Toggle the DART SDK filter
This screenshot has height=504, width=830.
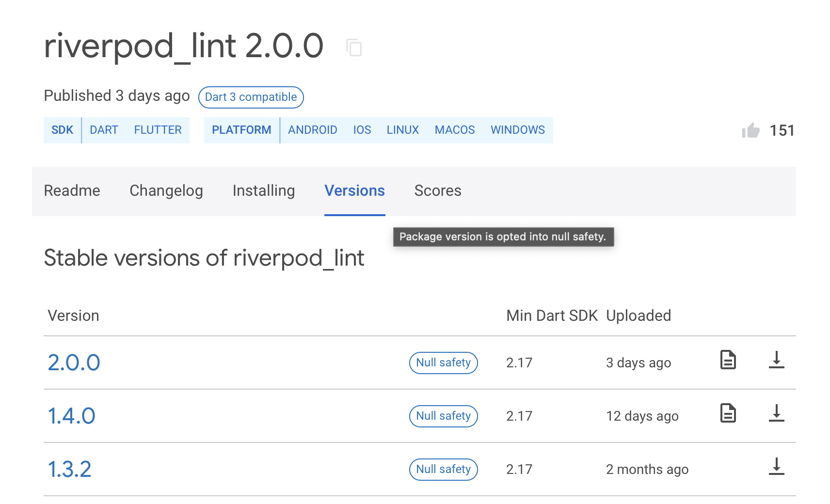pyautogui.click(x=103, y=130)
